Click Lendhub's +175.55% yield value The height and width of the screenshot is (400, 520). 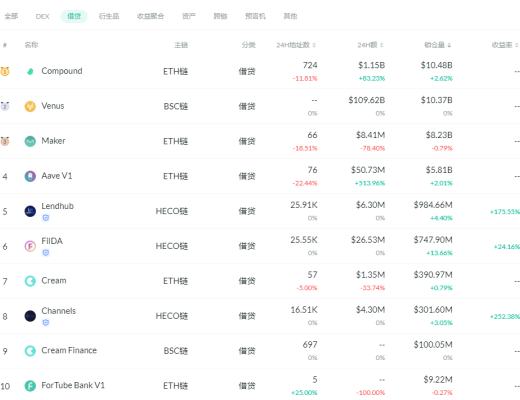(x=505, y=212)
